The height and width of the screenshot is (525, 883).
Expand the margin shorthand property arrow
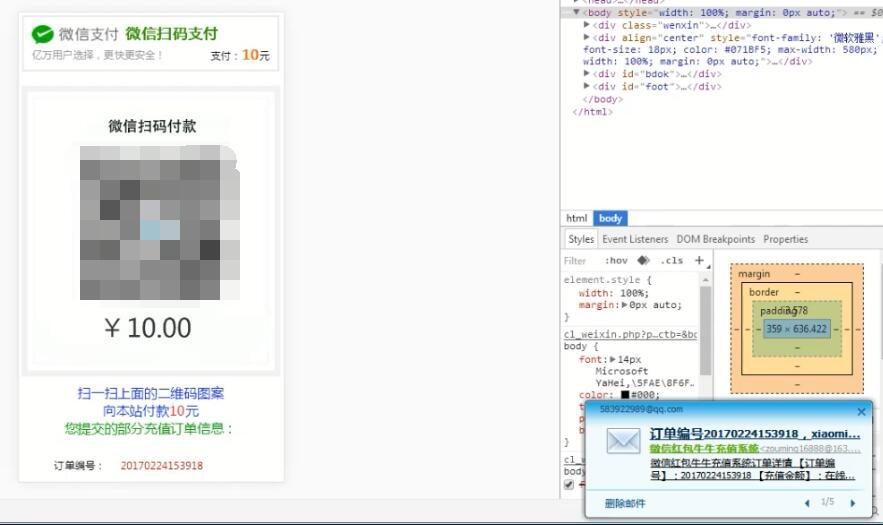pyautogui.click(x=625, y=305)
